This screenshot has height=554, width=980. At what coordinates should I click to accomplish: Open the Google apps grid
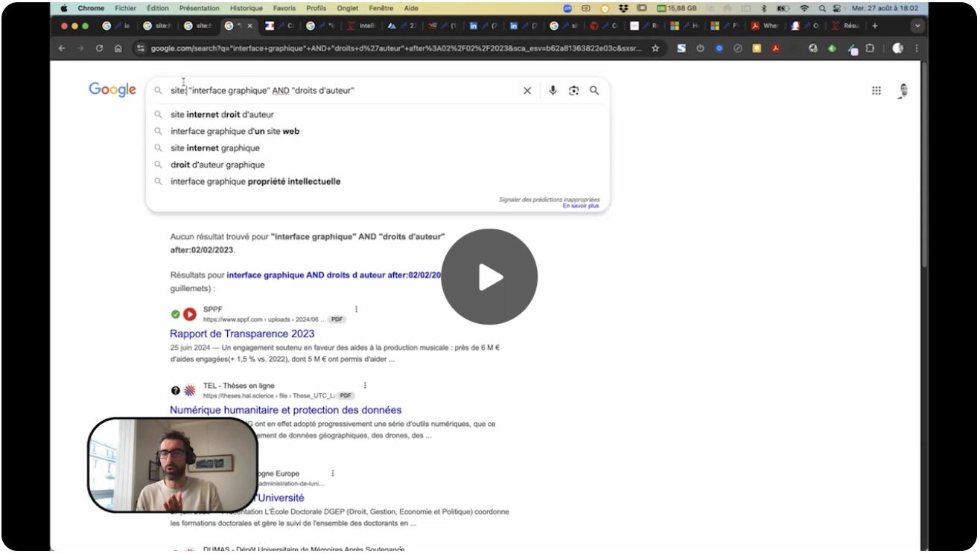(876, 90)
